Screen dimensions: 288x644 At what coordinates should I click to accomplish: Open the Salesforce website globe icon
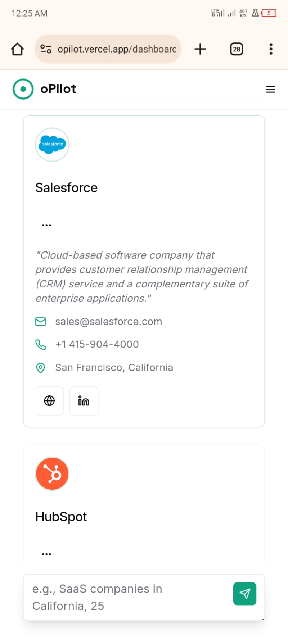pyautogui.click(x=49, y=401)
